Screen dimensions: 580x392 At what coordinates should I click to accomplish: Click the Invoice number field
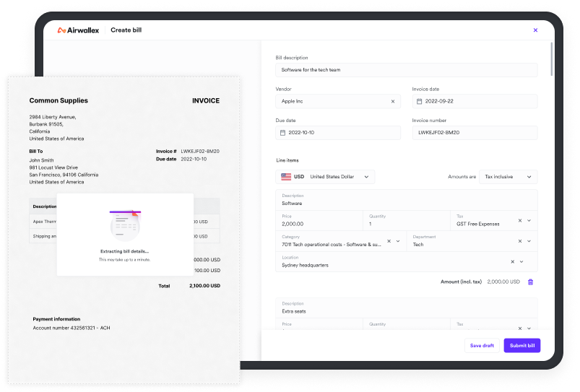[475, 133]
